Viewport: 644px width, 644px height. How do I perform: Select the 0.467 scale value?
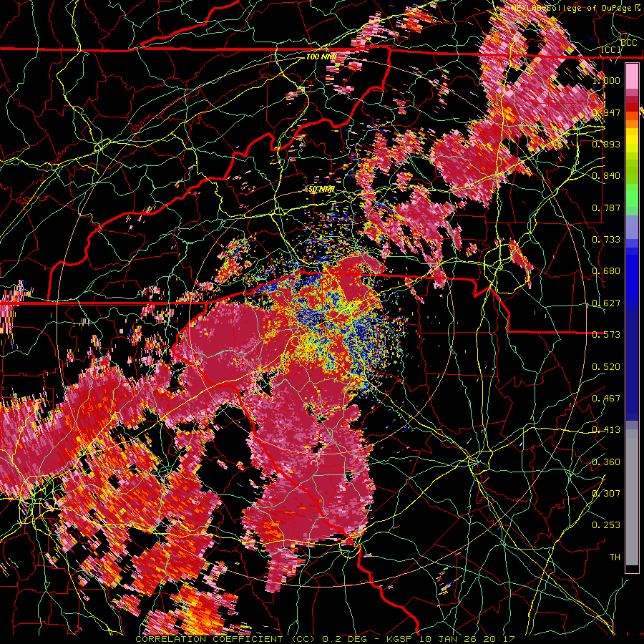click(606, 399)
